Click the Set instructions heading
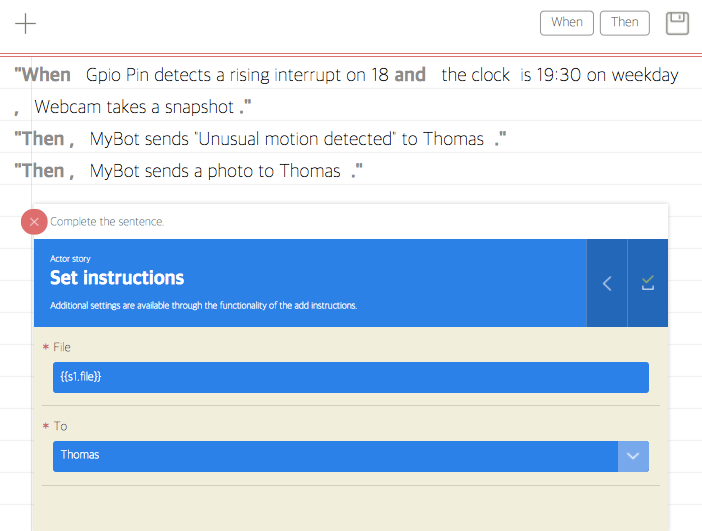 [117, 278]
